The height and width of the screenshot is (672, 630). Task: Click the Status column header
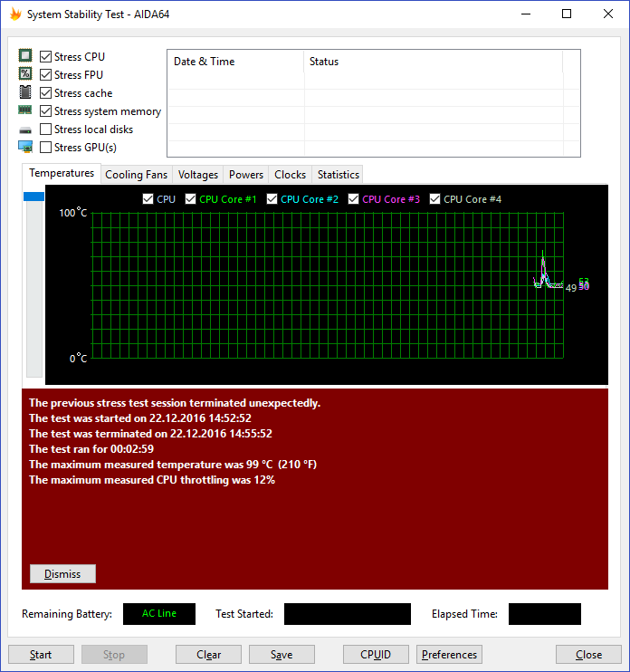(x=433, y=62)
